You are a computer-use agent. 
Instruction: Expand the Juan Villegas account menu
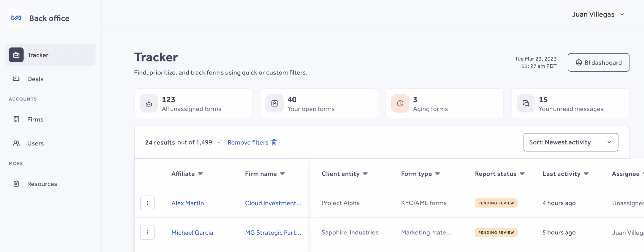point(598,15)
